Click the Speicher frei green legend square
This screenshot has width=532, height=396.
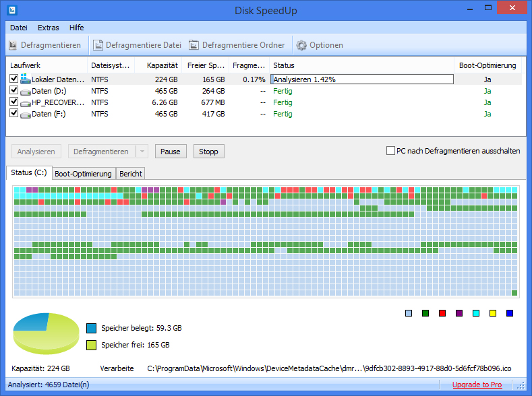pyautogui.click(x=91, y=345)
